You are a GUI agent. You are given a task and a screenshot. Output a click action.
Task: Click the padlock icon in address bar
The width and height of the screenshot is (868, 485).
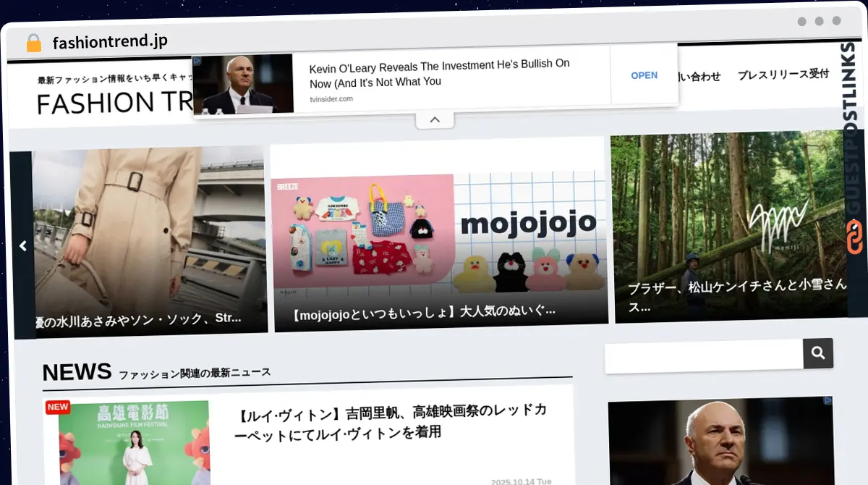click(x=33, y=43)
